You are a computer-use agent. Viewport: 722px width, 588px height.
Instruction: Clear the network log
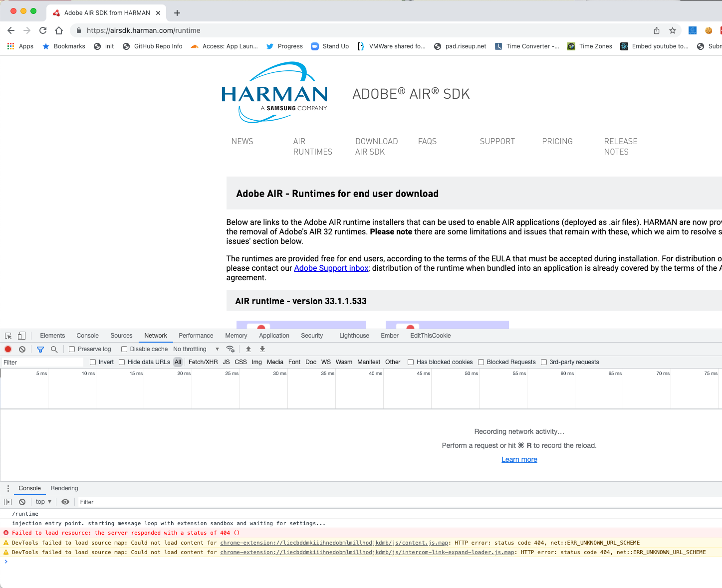(x=22, y=349)
